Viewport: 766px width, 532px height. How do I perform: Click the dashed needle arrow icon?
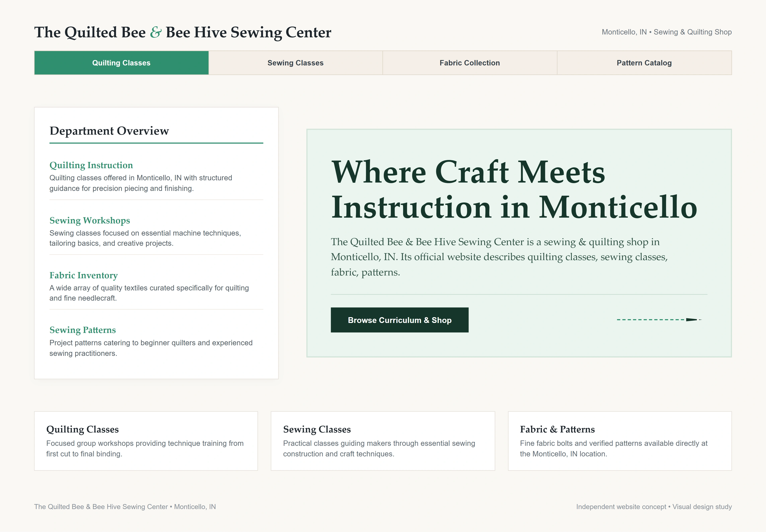(x=659, y=320)
